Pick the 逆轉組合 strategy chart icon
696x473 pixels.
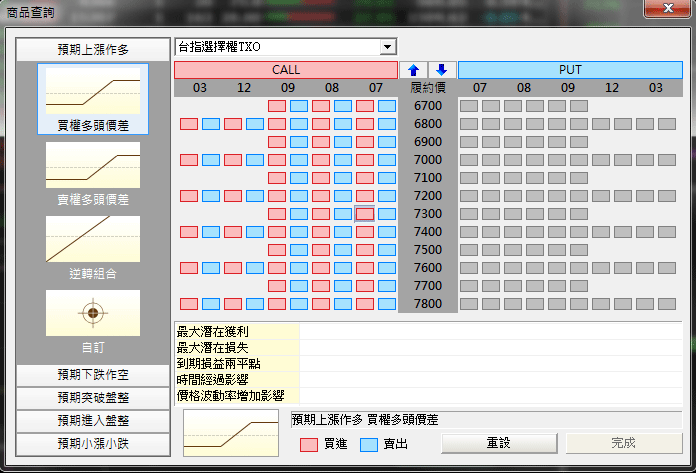(93, 239)
